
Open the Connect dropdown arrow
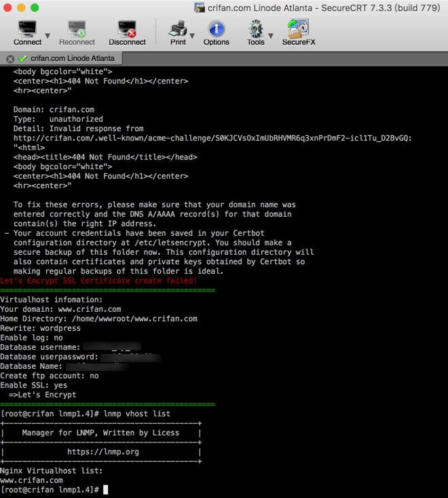(48, 35)
